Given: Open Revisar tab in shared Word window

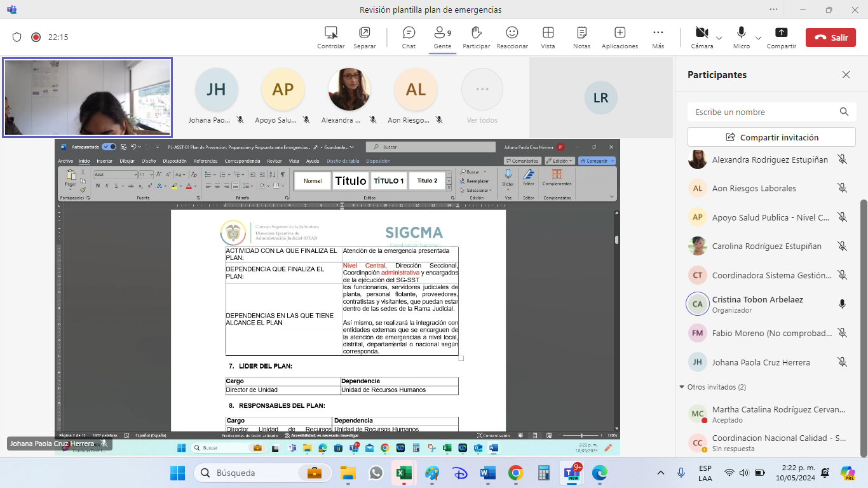Looking at the screenshot, I should coord(274,161).
